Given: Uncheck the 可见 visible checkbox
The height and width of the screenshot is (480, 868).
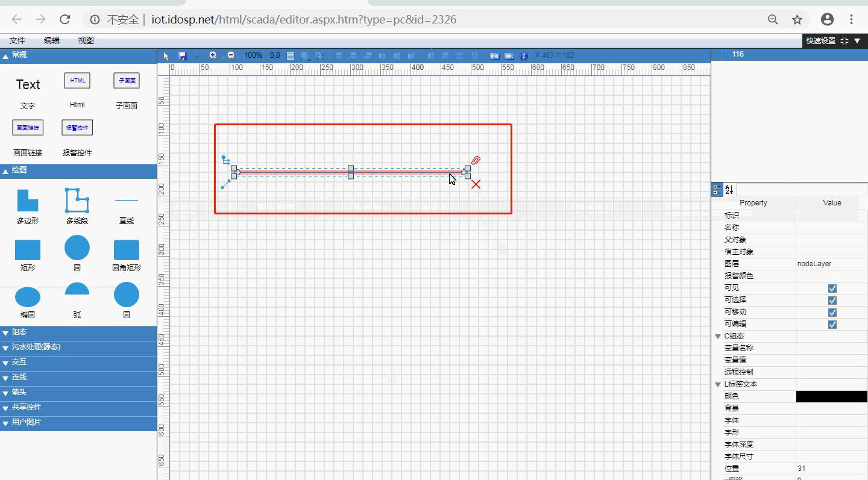Looking at the screenshot, I should (x=832, y=288).
